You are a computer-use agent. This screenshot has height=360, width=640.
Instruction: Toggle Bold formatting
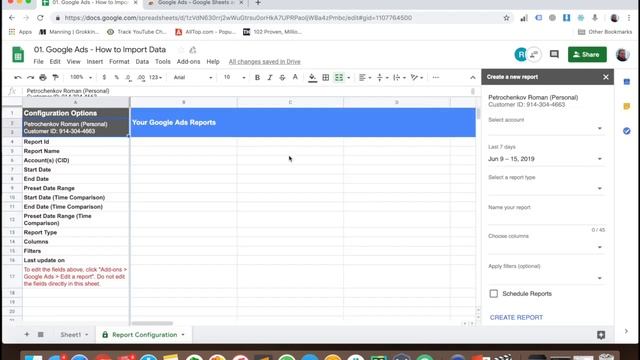(257, 78)
